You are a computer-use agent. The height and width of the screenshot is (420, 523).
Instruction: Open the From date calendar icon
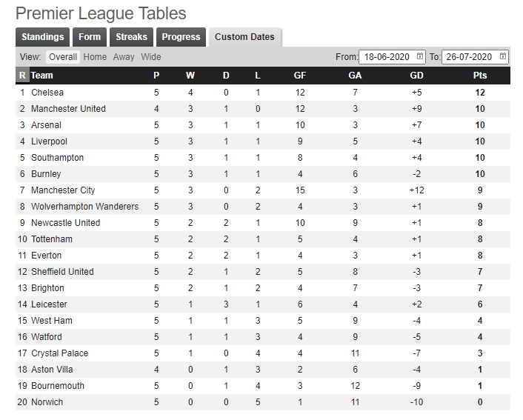click(x=419, y=56)
